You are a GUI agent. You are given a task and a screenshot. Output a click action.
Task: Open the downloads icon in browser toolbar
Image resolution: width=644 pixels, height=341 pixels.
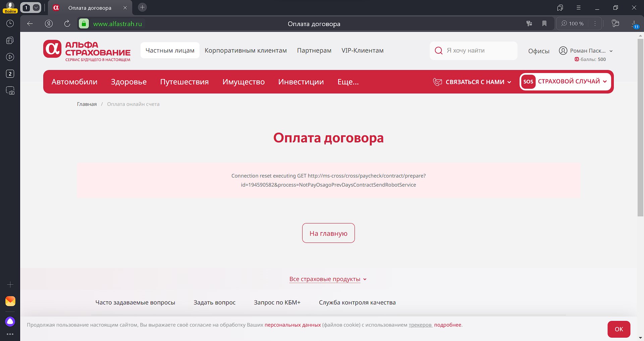pos(634,23)
